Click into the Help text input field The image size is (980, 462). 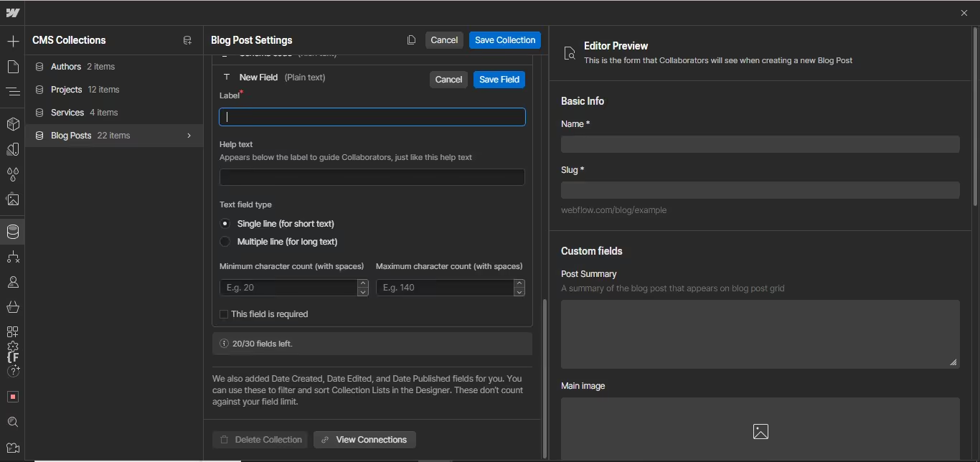click(x=372, y=177)
